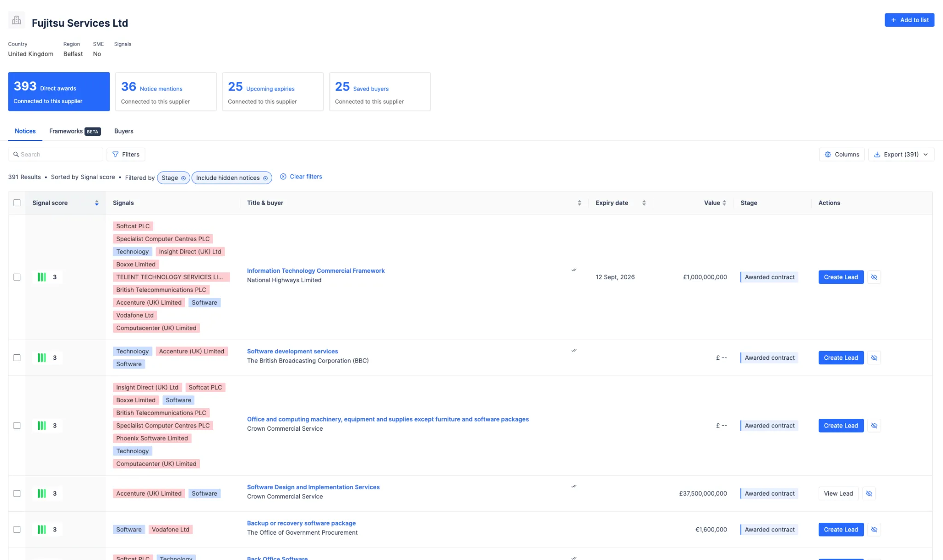Open Software development services notice link
943x560 pixels.
click(x=292, y=351)
